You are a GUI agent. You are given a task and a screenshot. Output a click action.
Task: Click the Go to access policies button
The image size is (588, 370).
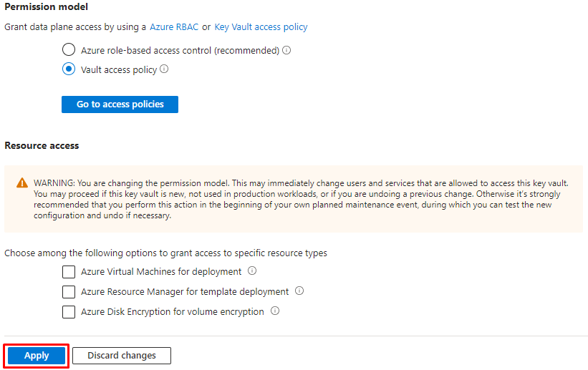(x=120, y=104)
